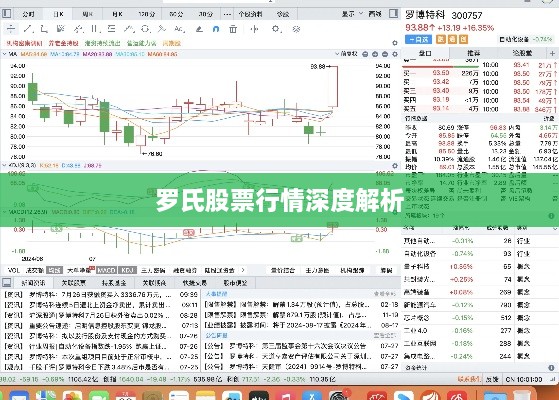The height and width of the screenshot is (400, 559).
Task: Open MA indicator gear settings
Action: tap(395, 54)
